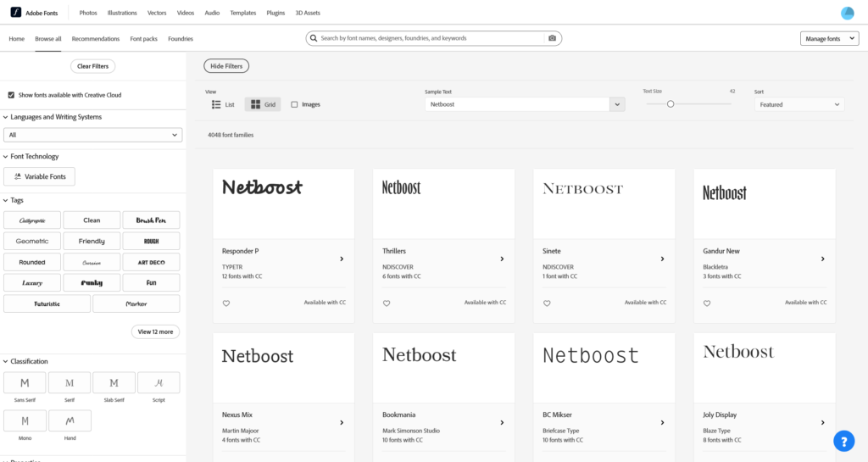Click the font search input field
Screen dimensions: 868x462
coord(428,38)
